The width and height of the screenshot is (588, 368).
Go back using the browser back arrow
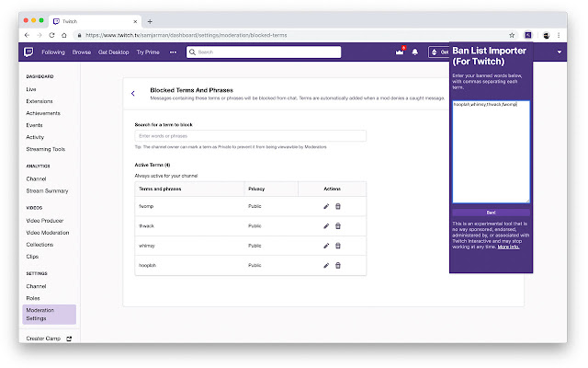pos(27,35)
